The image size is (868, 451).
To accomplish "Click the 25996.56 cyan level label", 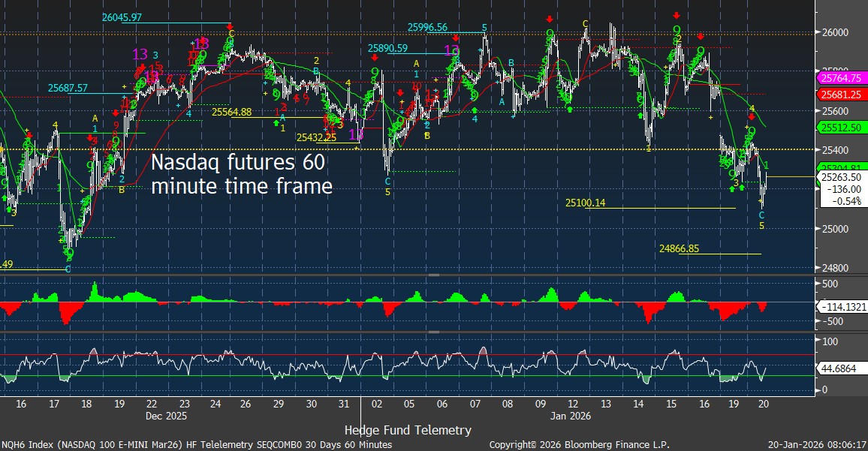I will pos(427,28).
